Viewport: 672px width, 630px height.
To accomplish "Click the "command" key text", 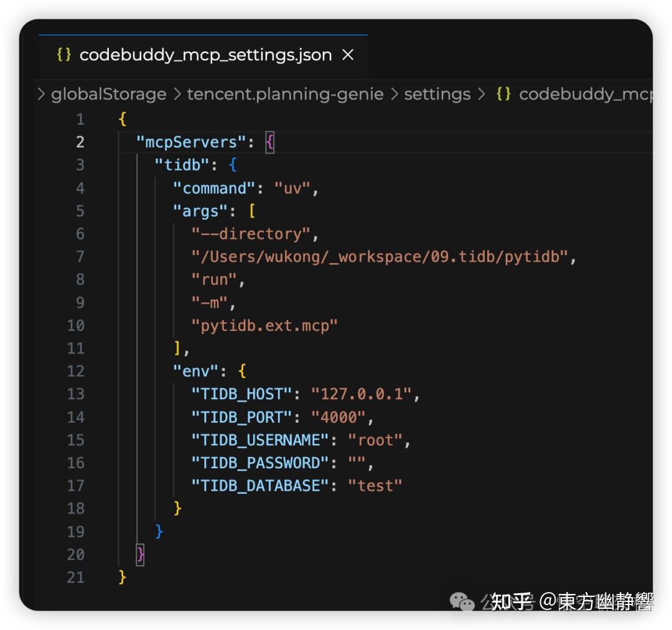I will [214, 188].
